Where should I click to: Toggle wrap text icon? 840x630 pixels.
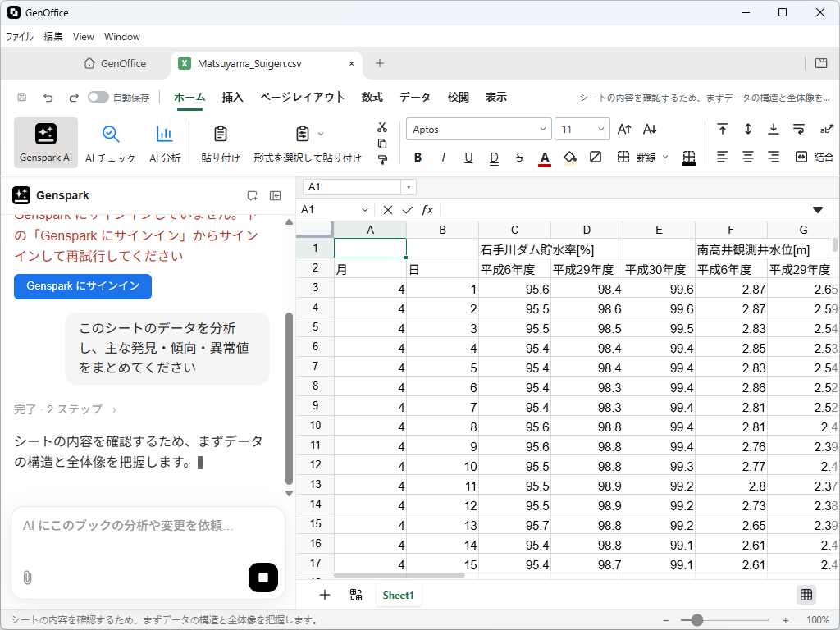coord(799,129)
